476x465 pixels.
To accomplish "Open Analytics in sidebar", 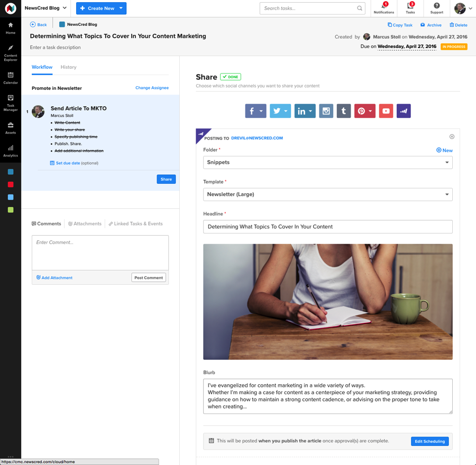I will [x=11, y=151].
